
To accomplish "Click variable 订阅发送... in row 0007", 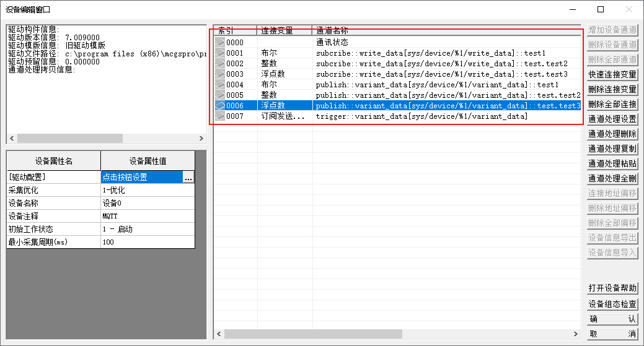I will tap(283, 116).
